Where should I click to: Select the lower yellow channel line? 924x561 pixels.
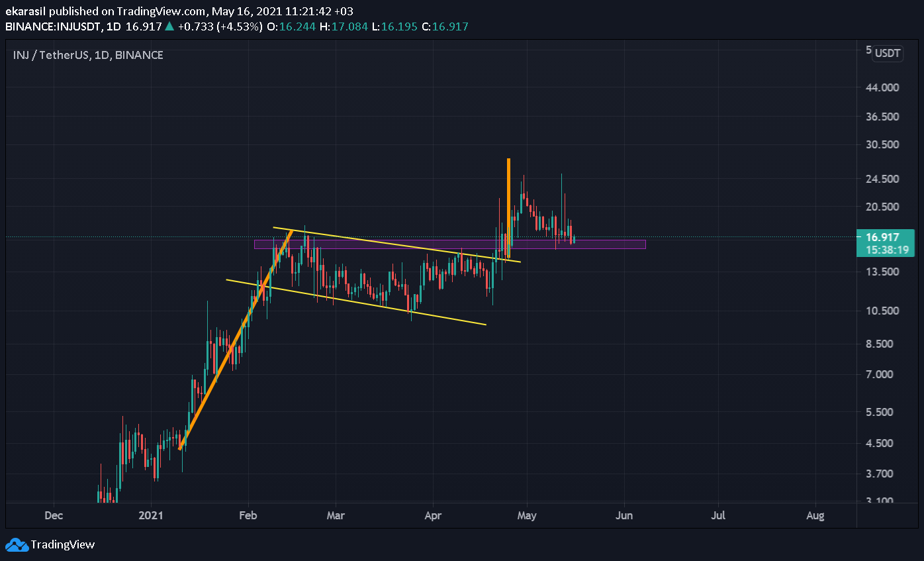[x=356, y=302]
